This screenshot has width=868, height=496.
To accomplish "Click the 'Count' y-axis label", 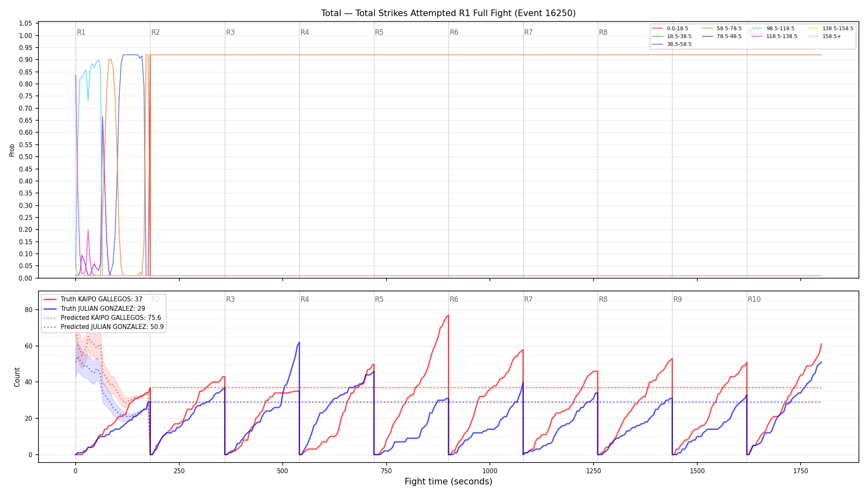I will point(17,377).
